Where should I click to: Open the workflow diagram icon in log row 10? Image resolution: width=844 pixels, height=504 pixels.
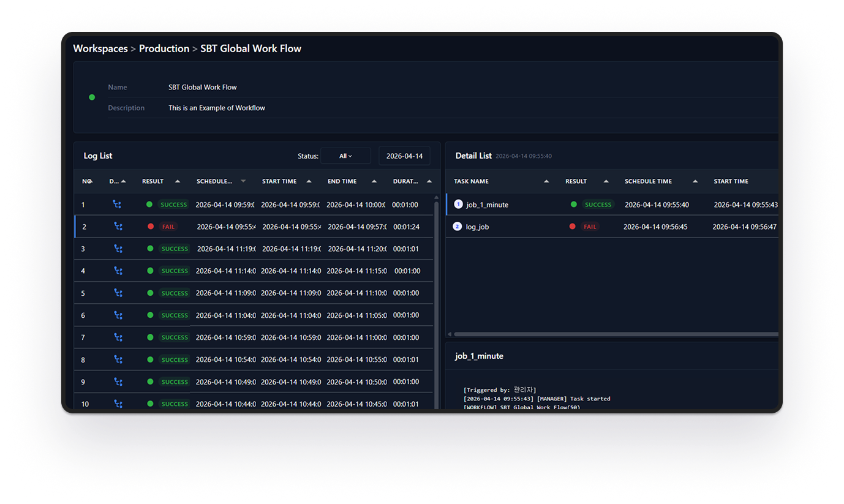118,404
